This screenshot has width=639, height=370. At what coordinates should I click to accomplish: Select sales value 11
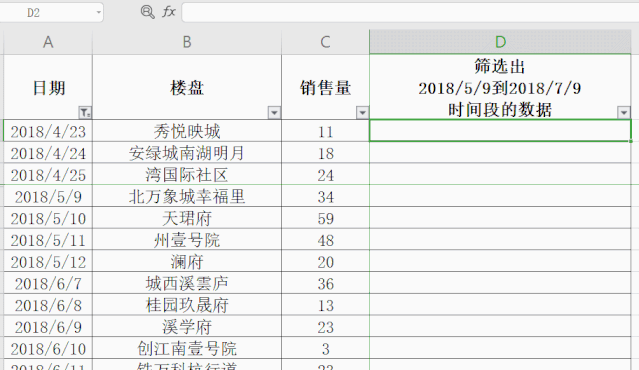click(x=325, y=131)
